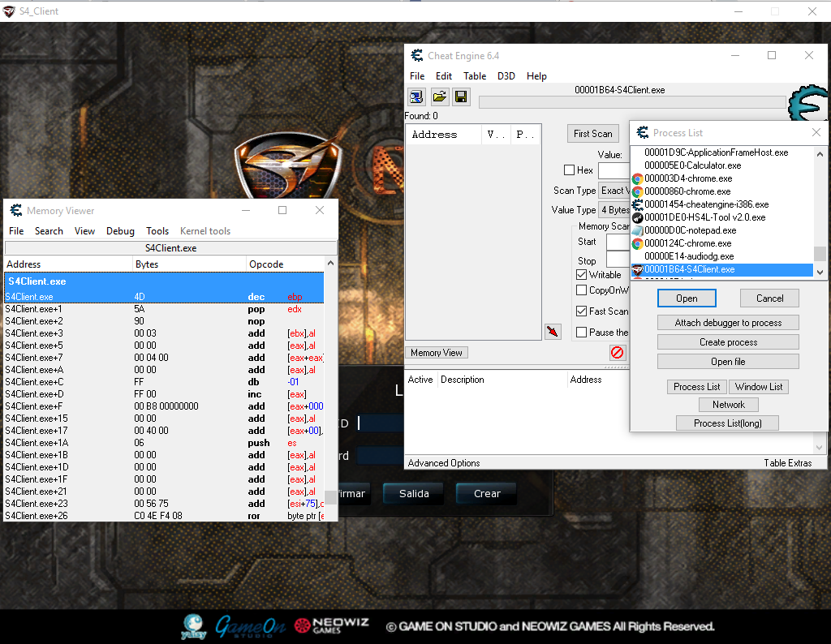Open Memory Viewer Tools menu

pyautogui.click(x=157, y=231)
